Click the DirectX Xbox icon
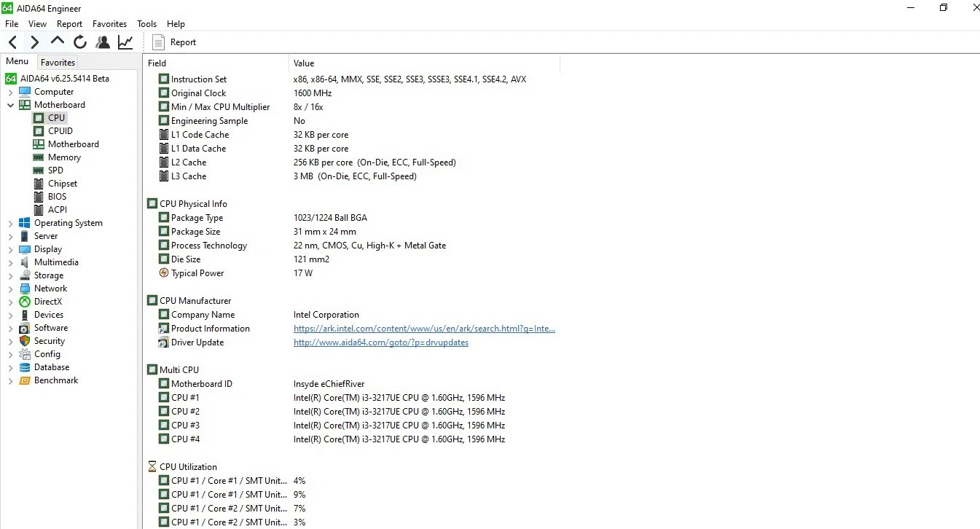Image resolution: width=980 pixels, height=529 pixels. (x=25, y=302)
